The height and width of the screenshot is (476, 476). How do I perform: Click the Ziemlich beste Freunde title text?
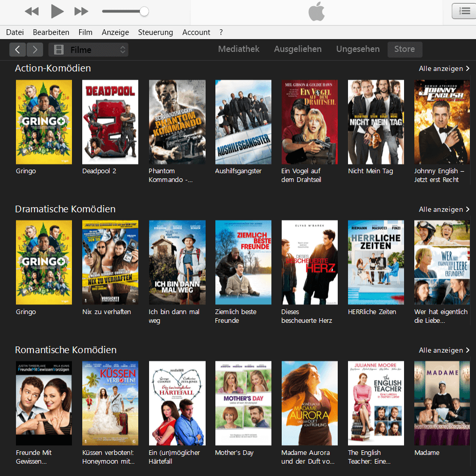(235, 316)
